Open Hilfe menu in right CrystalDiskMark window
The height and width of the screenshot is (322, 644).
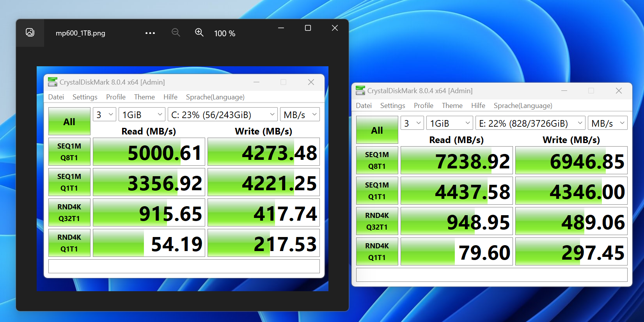[x=478, y=106]
